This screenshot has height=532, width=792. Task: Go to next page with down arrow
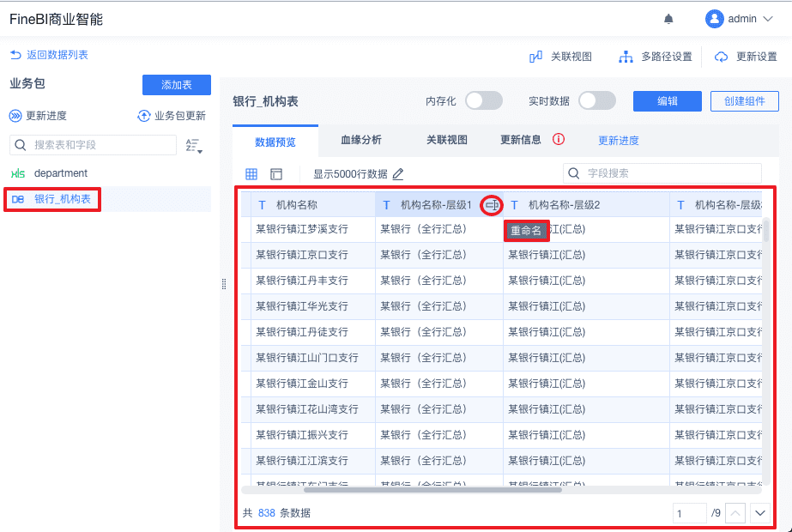[760, 513]
